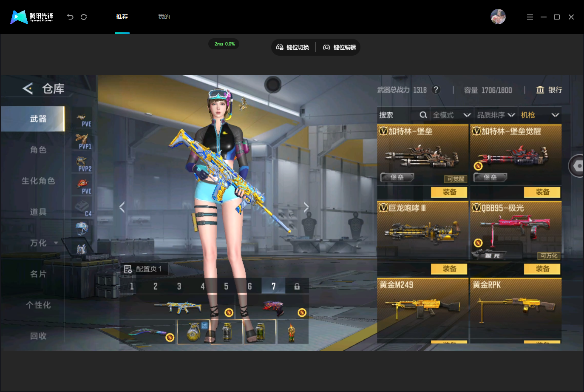Select loadout slot number 3
The image size is (584, 392).
(x=179, y=286)
